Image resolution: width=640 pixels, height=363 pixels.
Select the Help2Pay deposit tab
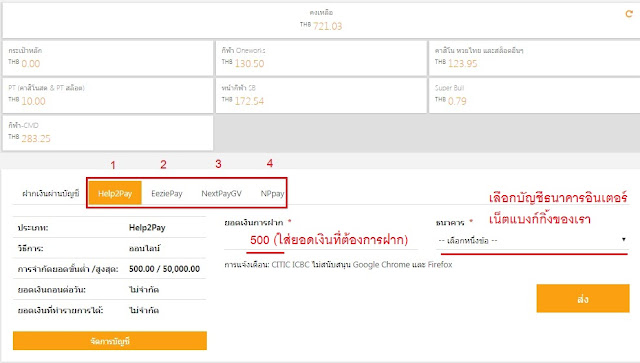(x=115, y=193)
